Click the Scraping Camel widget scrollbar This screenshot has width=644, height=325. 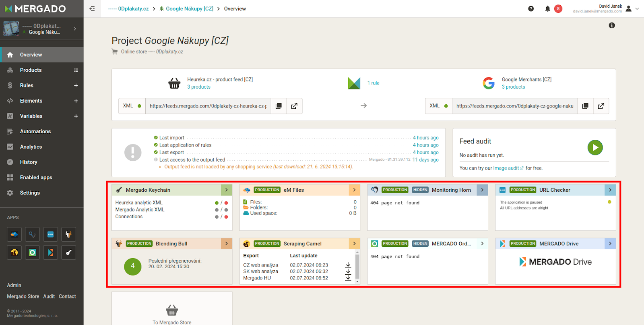click(357, 267)
